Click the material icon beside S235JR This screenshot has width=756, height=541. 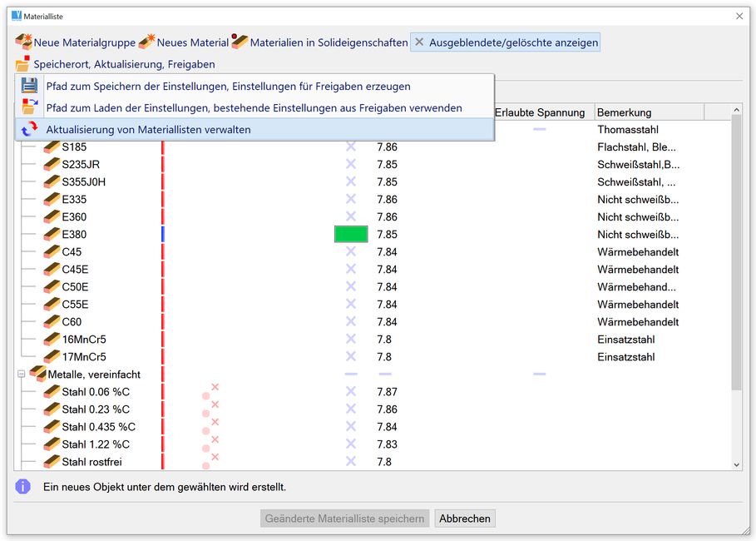point(52,164)
